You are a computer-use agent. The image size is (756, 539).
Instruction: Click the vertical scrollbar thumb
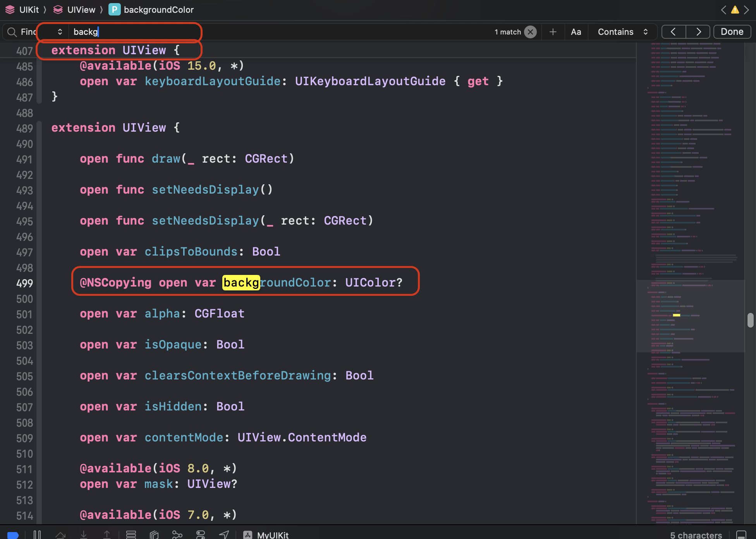750,320
